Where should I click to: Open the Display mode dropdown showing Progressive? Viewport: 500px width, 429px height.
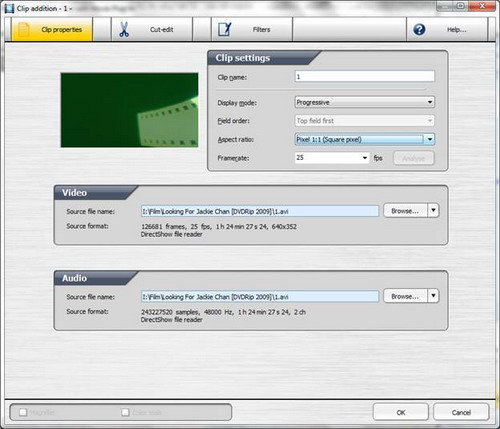tap(365, 102)
